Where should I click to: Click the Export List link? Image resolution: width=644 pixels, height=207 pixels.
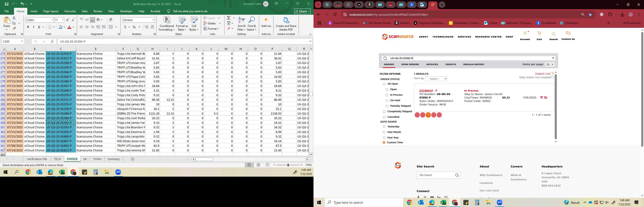543,74
